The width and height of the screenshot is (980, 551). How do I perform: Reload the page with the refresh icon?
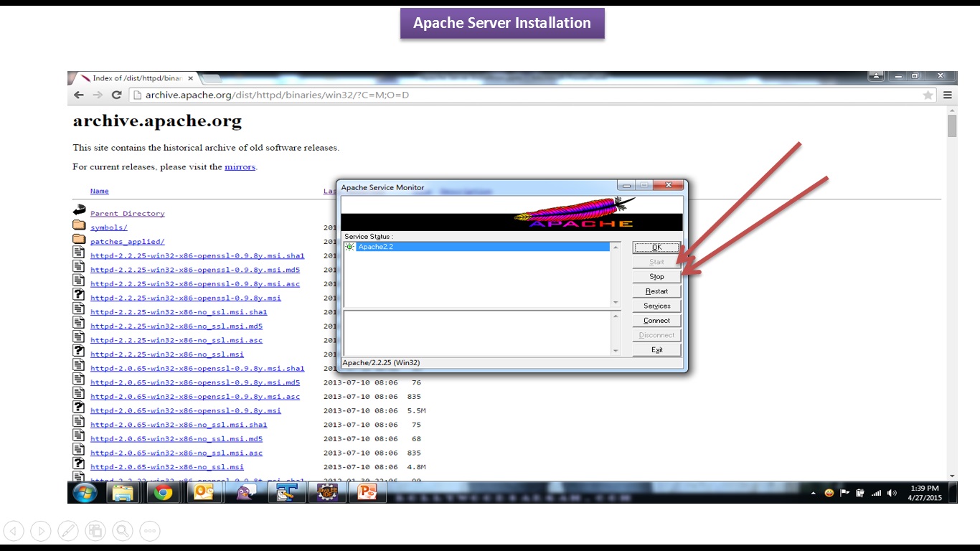click(x=116, y=95)
